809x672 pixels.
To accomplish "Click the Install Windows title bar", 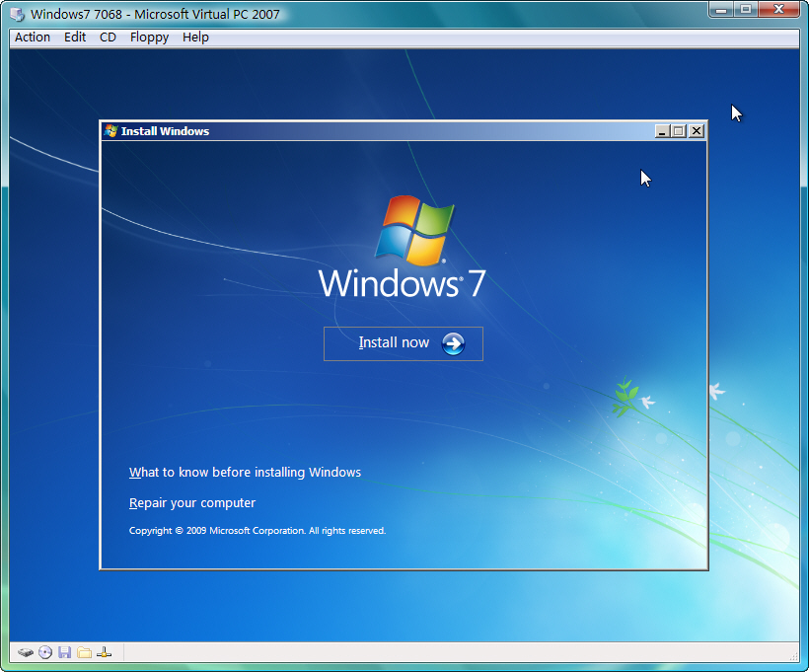I will coord(404,131).
